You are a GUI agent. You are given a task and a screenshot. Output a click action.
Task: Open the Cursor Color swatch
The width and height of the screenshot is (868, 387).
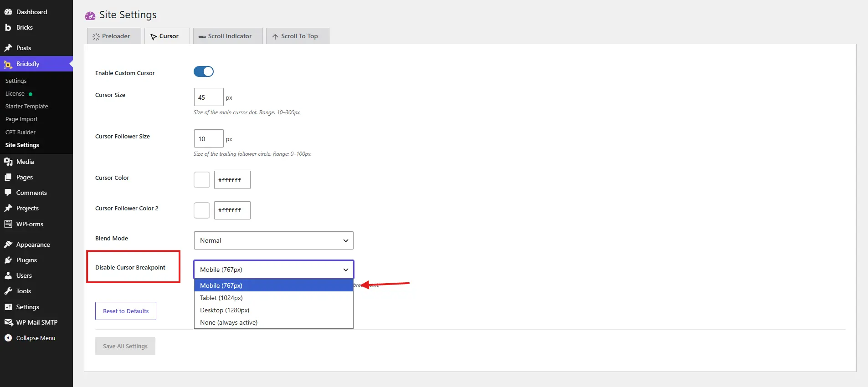(202, 180)
